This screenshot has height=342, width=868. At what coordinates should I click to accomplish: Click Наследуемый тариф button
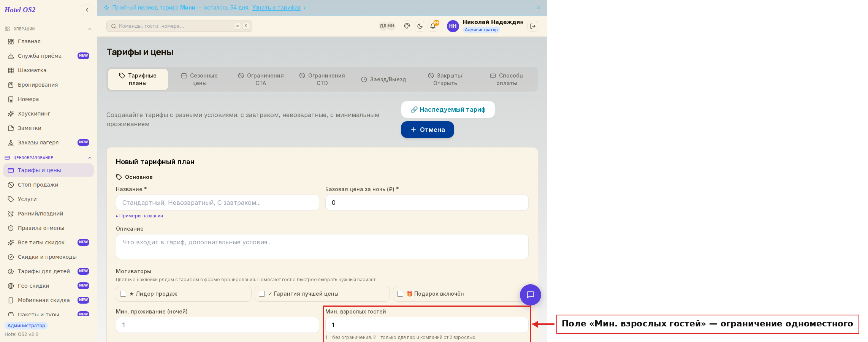tap(448, 109)
